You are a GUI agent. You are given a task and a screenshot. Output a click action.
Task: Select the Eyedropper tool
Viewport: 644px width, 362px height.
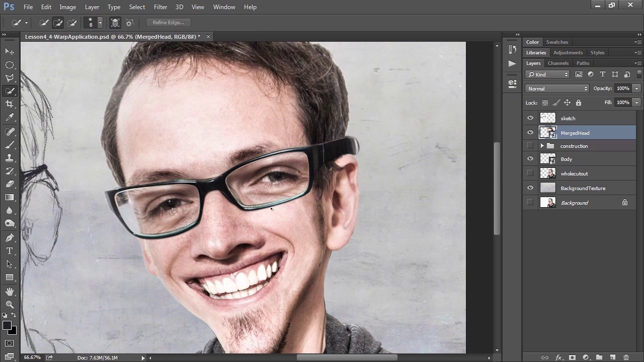pyautogui.click(x=10, y=117)
